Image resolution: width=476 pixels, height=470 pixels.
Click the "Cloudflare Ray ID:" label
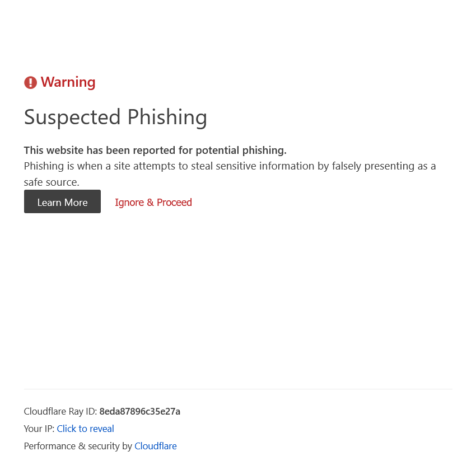60,412
